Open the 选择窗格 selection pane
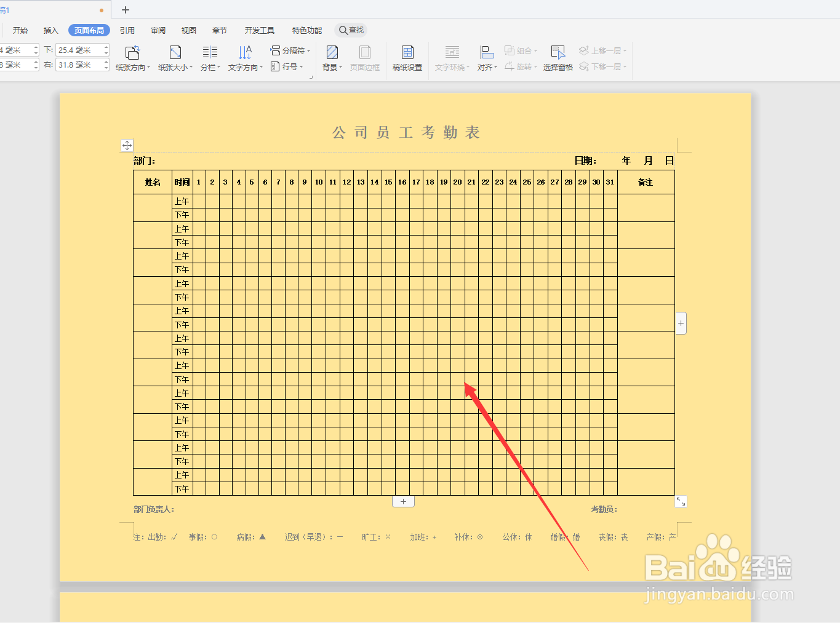This screenshot has height=623, width=840. [558, 58]
